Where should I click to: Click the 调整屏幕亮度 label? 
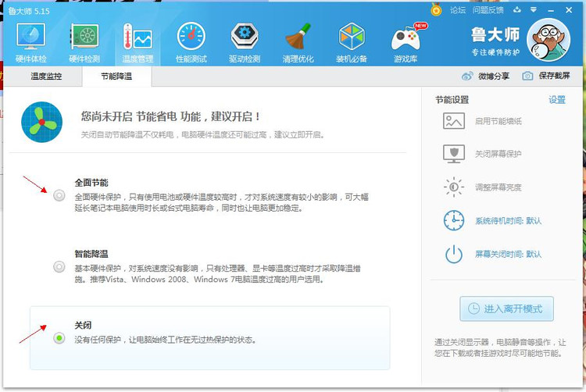point(498,187)
